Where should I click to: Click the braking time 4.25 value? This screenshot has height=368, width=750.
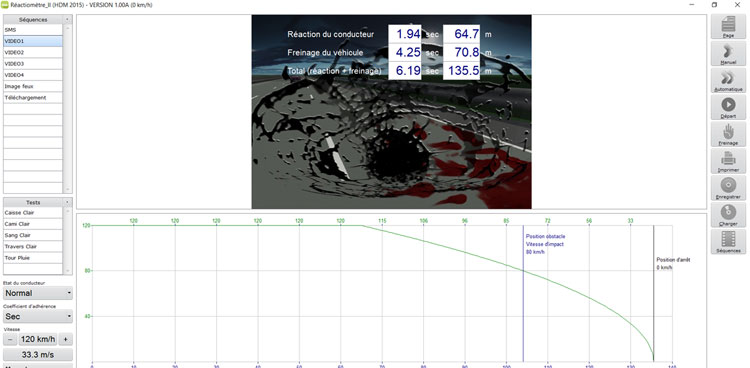[405, 53]
